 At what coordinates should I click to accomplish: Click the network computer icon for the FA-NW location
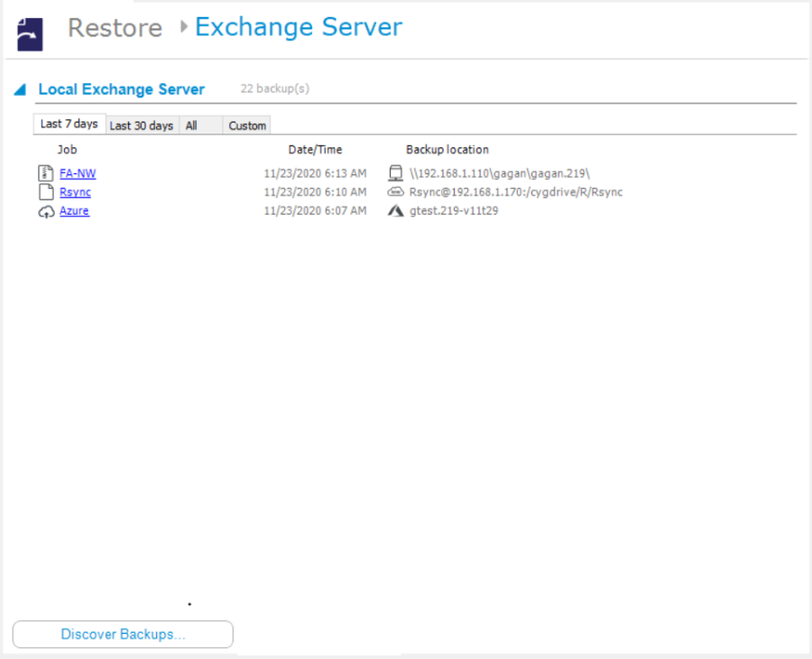click(x=394, y=172)
